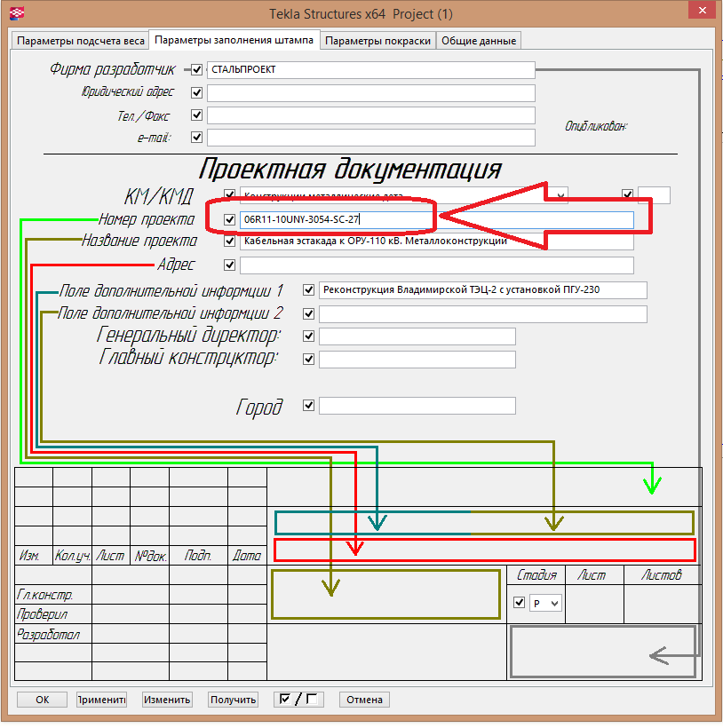Click the empty Адрес input field
The image size is (723, 728).
pyautogui.click(x=436, y=265)
